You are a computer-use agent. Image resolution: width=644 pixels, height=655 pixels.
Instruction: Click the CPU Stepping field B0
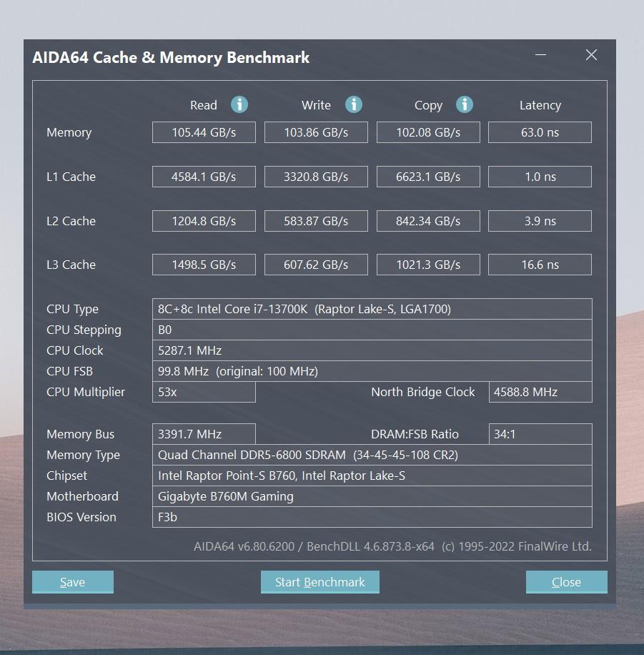pos(372,330)
